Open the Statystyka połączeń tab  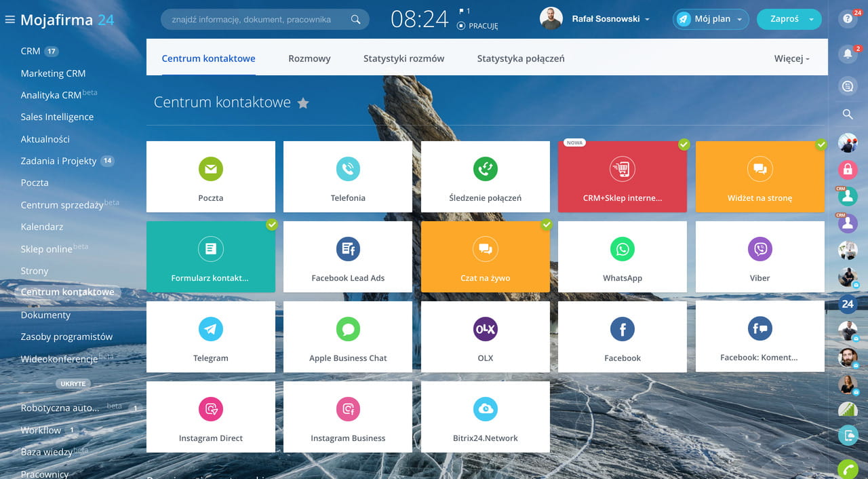(520, 58)
